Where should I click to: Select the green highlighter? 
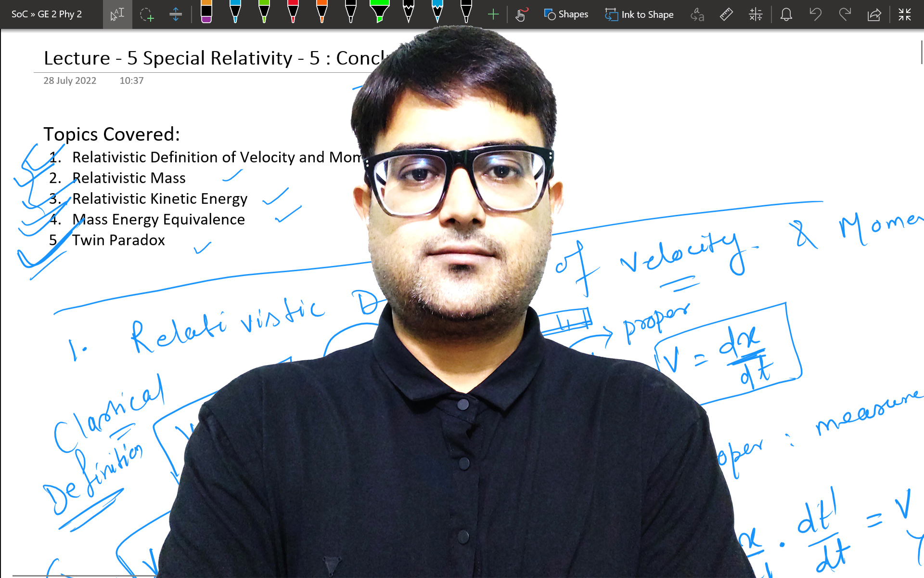[380, 12]
